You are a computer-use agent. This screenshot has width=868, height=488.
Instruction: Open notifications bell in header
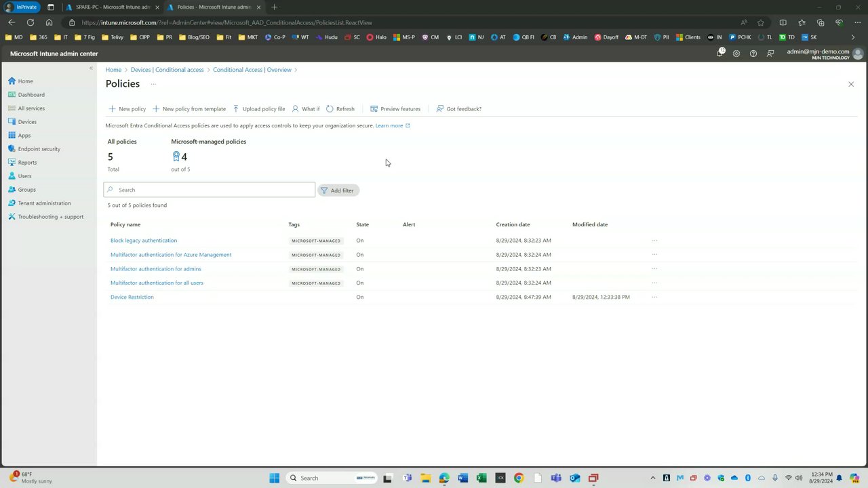tap(720, 53)
